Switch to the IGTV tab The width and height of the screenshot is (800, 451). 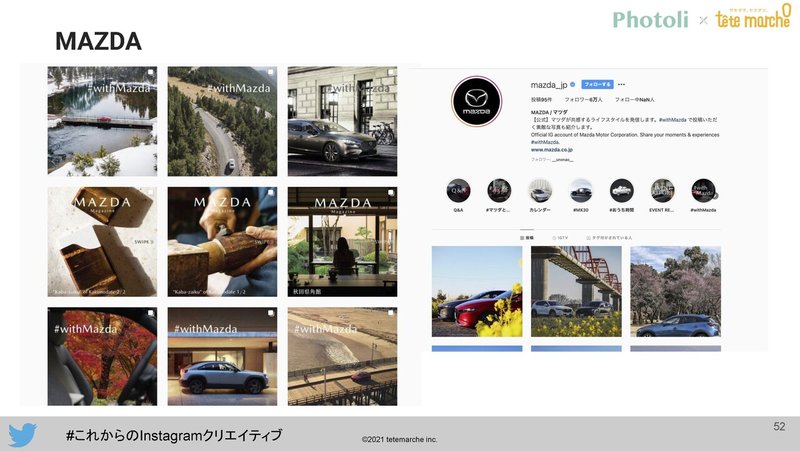pos(560,238)
